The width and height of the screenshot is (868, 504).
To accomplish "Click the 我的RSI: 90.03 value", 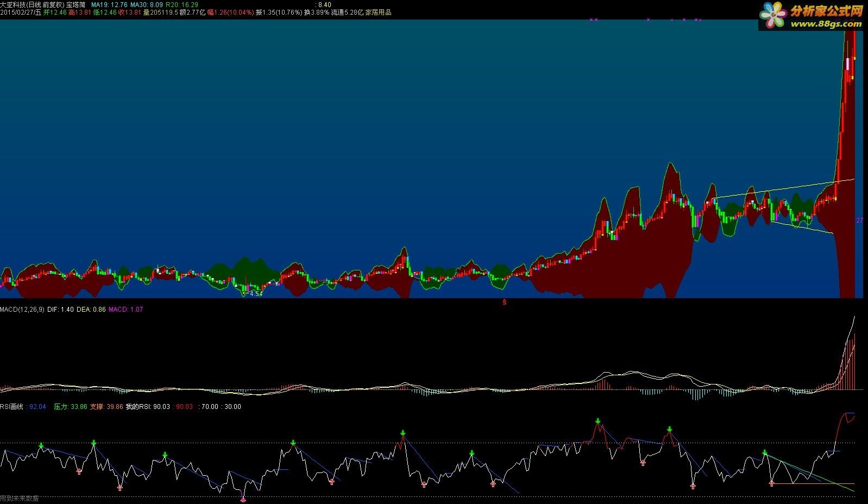I will click(x=148, y=406).
